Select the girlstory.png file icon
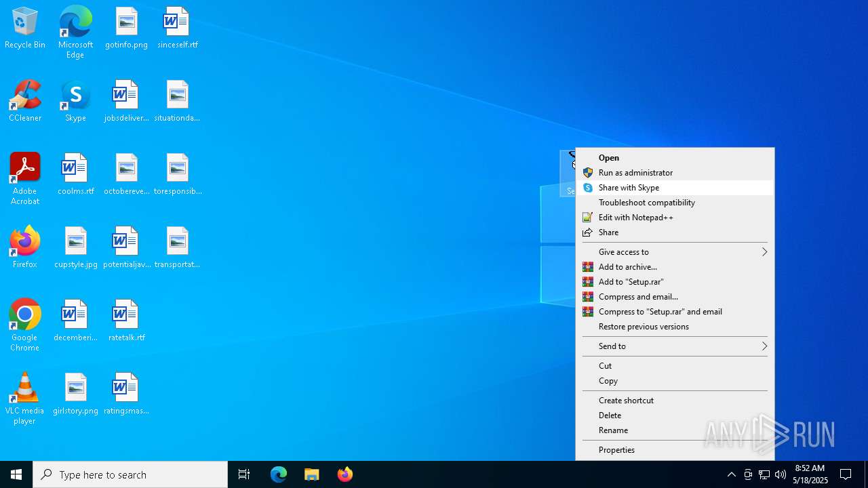This screenshot has width=868, height=488. click(75, 394)
